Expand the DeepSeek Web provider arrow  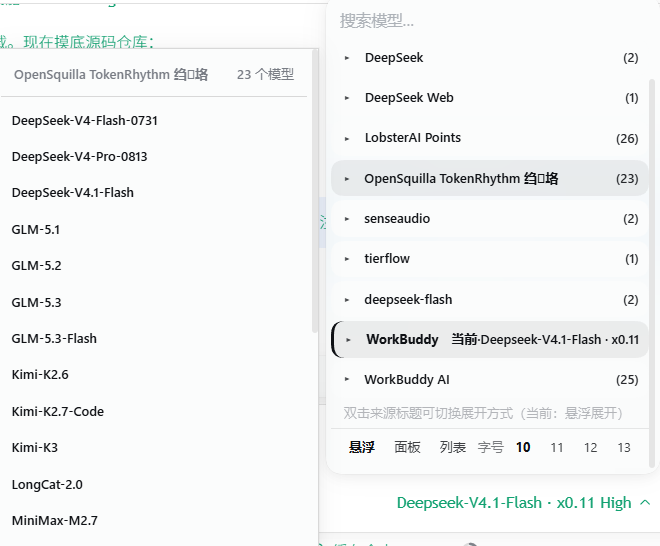tap(347, 98)
